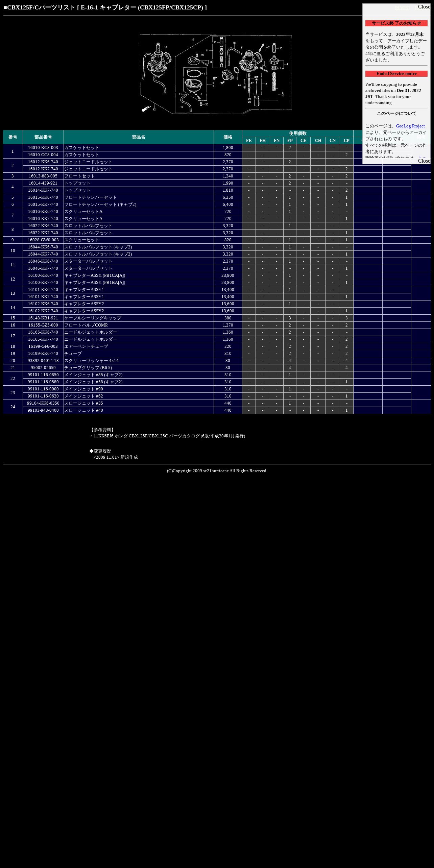Select part number 16102-KK7-740
Screen dimensions: 434x868
point(43,311)
